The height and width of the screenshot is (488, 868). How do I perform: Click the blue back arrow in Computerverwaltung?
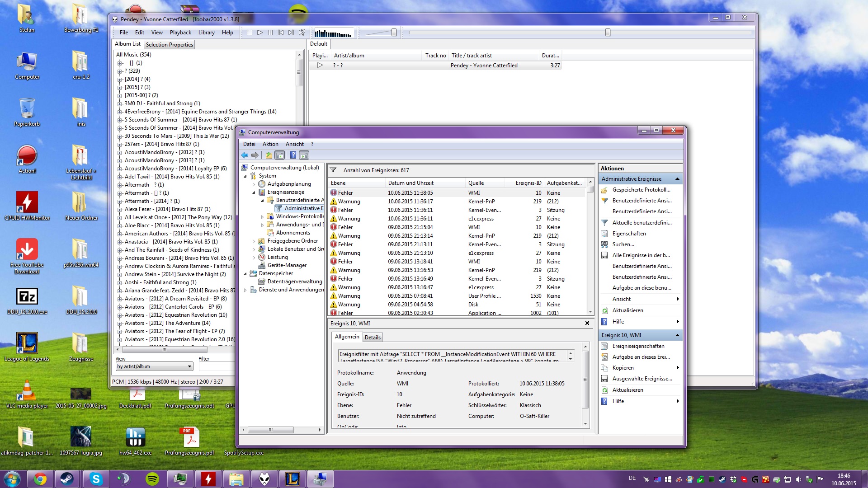click(245, 155)
